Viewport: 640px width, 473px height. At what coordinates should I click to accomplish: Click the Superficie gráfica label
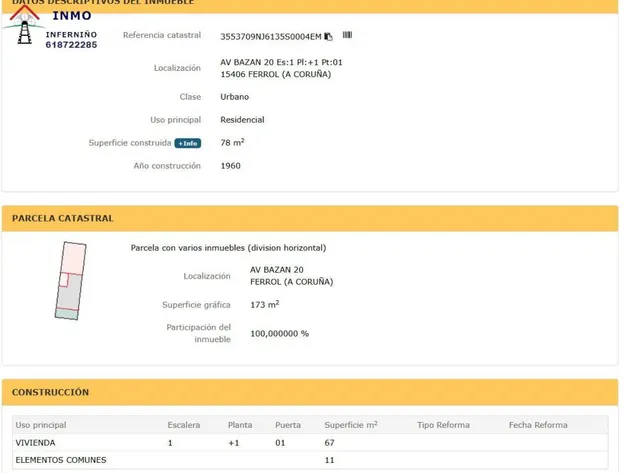(196, 305)
